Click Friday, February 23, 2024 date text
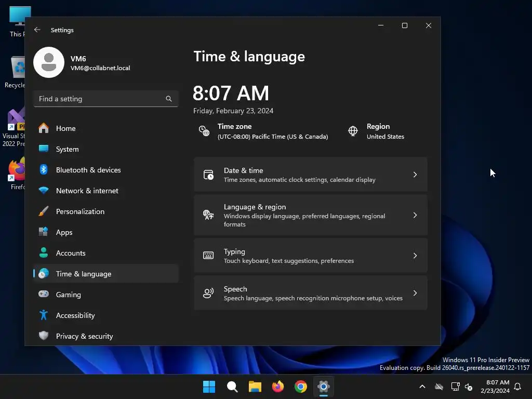Viewport: 532px width, 399px height. (x=233, y=111)
